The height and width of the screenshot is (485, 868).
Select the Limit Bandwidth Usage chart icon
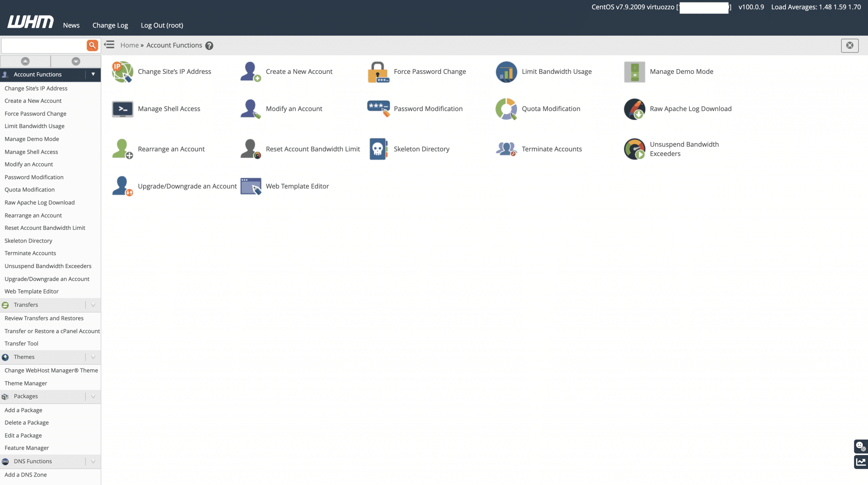click(506, 72)
